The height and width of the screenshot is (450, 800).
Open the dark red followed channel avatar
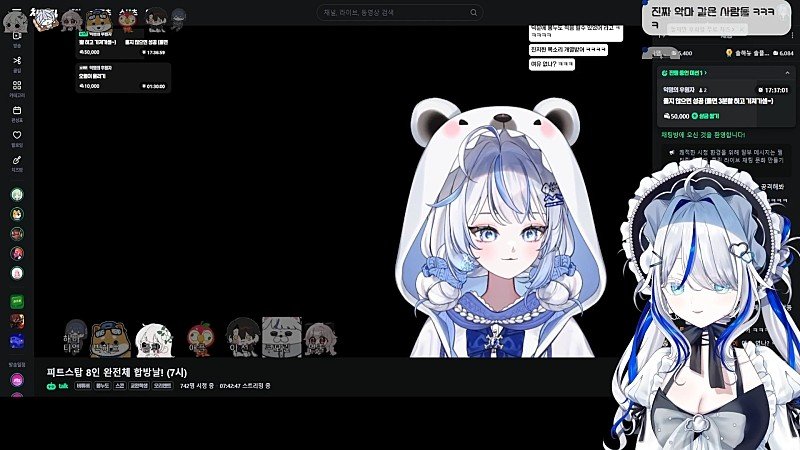pyautogui.click(x=17, y=234)
